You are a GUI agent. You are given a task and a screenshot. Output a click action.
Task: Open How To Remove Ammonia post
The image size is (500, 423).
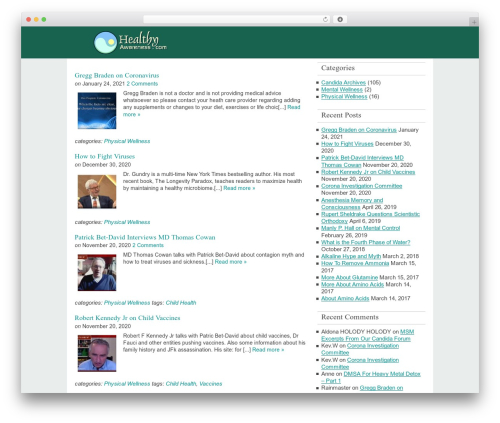355,263
